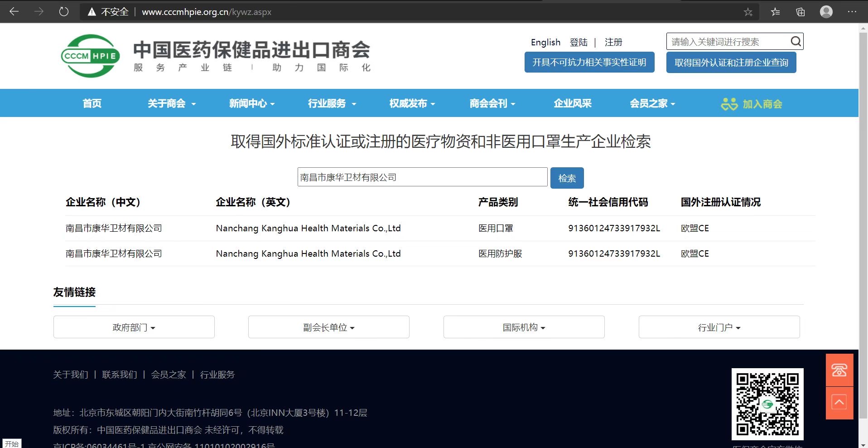868x448 pixels.
Task: Click footer link 关于我们
Action: coord(71,375)
